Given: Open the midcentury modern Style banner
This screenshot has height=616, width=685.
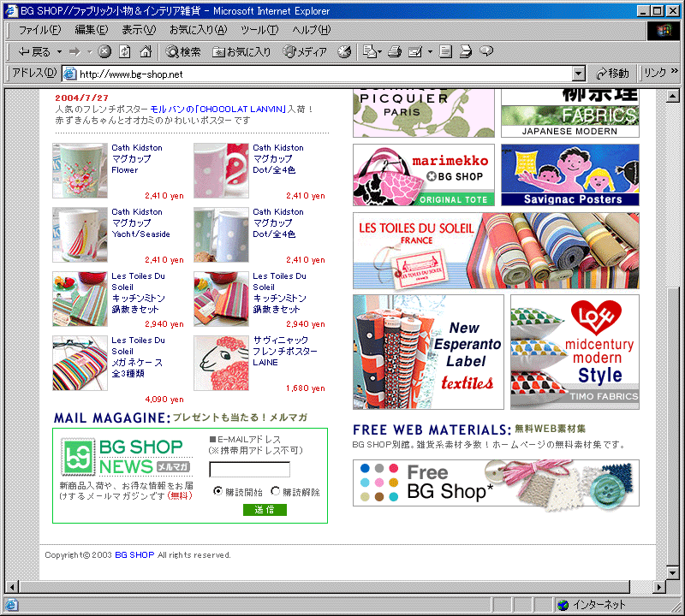Looking at the screenshot, I should click(x=575, y=352).
